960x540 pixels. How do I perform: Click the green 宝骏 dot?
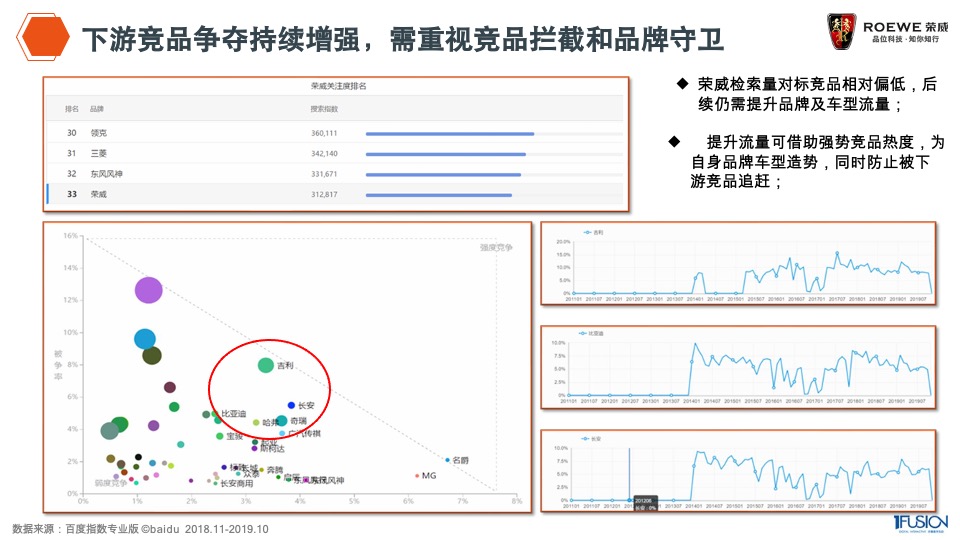(219, 436)
